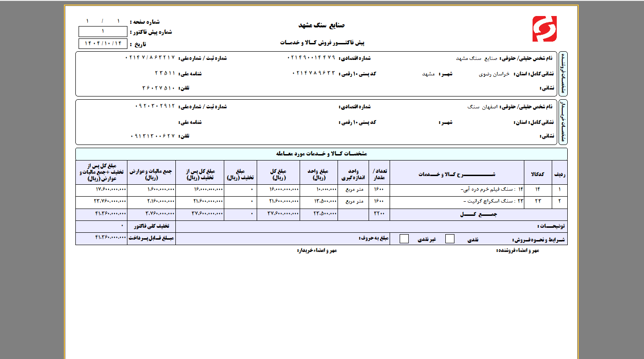Click the red company logo icon
The width and height of the screenshot is (644, 359).
[544, 29]
